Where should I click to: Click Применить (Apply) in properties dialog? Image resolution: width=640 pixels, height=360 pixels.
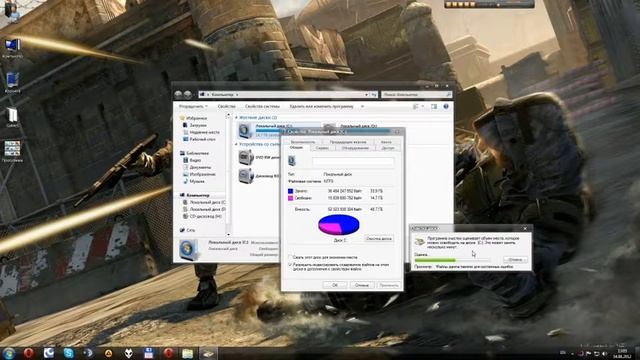tap(388, 285)
